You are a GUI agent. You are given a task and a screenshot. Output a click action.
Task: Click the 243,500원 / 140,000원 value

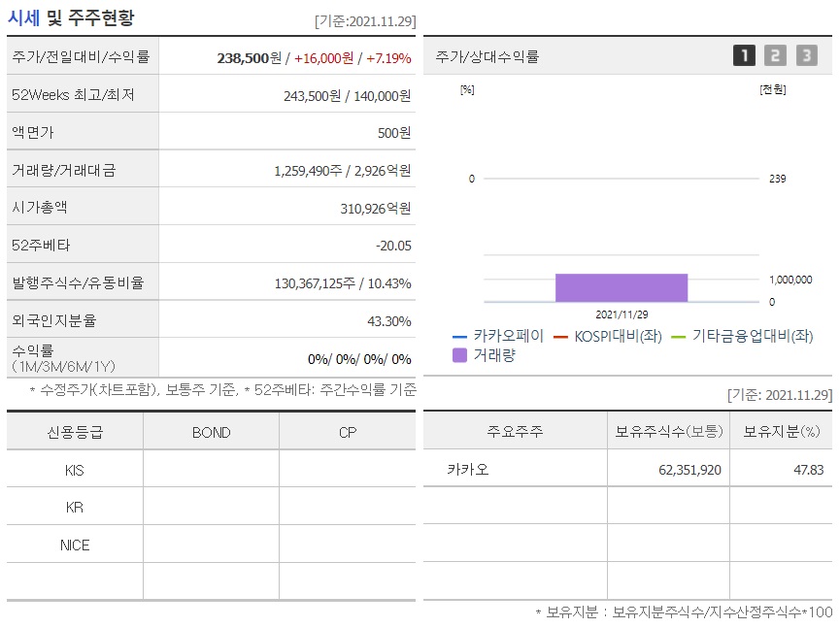[x=347, y=96]
